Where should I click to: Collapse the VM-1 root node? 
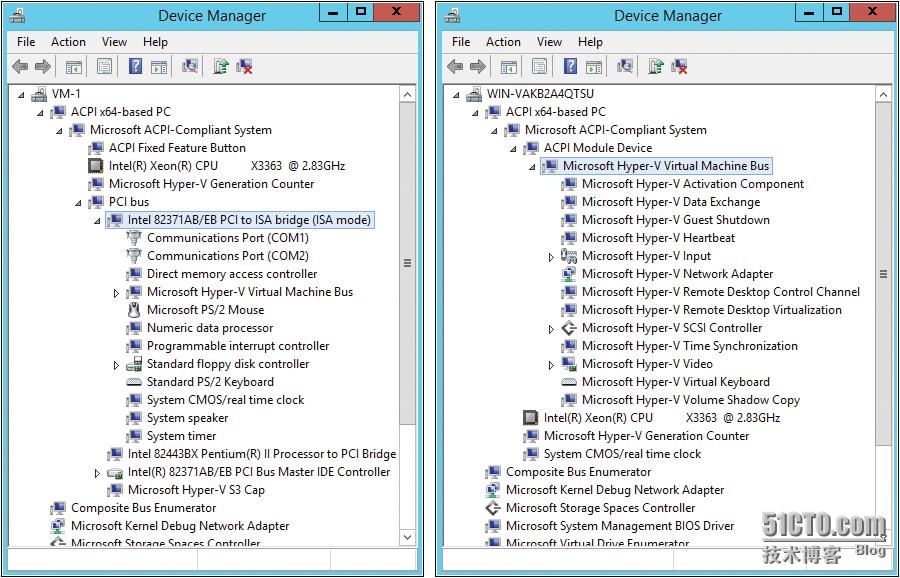(x=21, y=94)
